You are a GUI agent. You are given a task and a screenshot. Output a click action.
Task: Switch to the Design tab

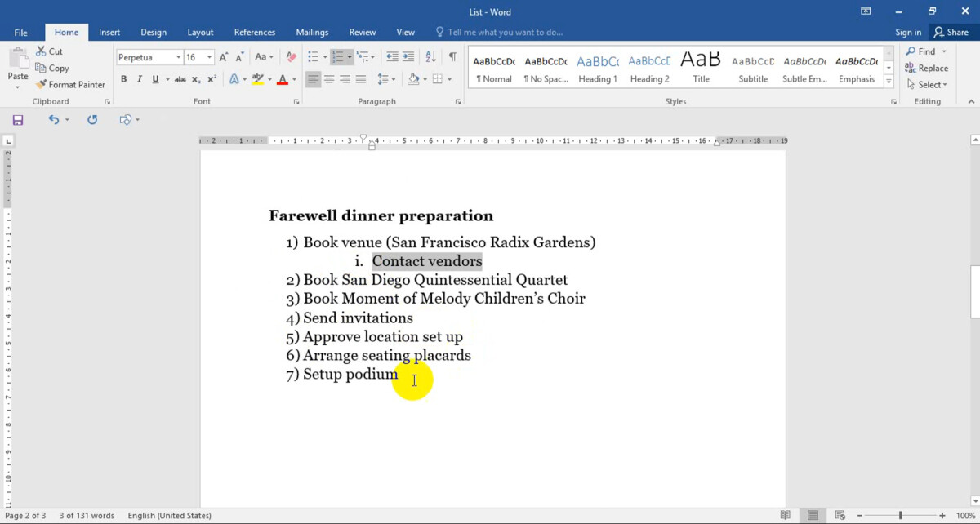coord(154,33)
